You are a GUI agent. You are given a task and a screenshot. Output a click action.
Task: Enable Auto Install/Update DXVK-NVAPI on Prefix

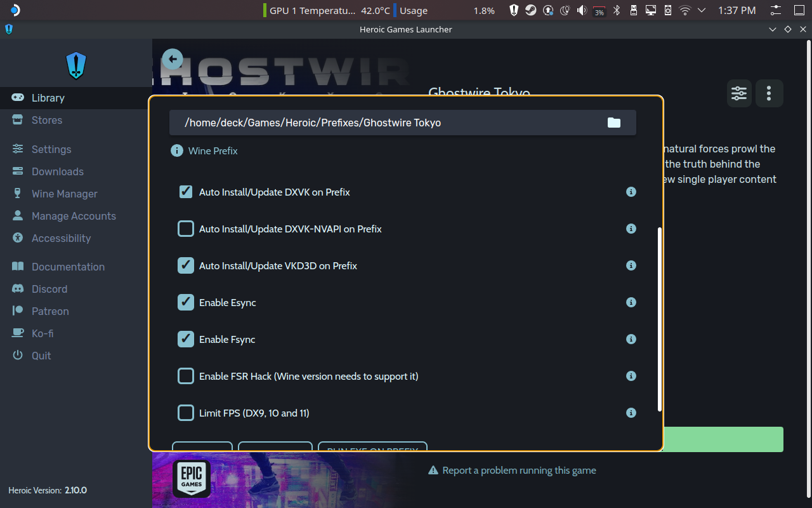click(x=185, y=229)
